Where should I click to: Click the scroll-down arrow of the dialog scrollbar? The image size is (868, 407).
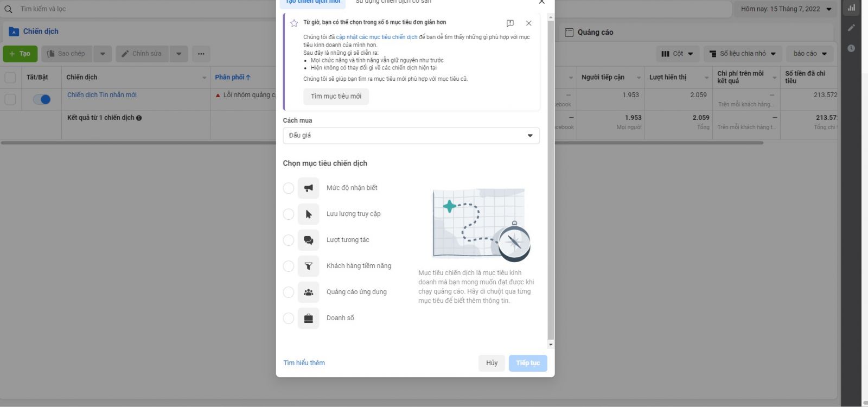[551, 345]
